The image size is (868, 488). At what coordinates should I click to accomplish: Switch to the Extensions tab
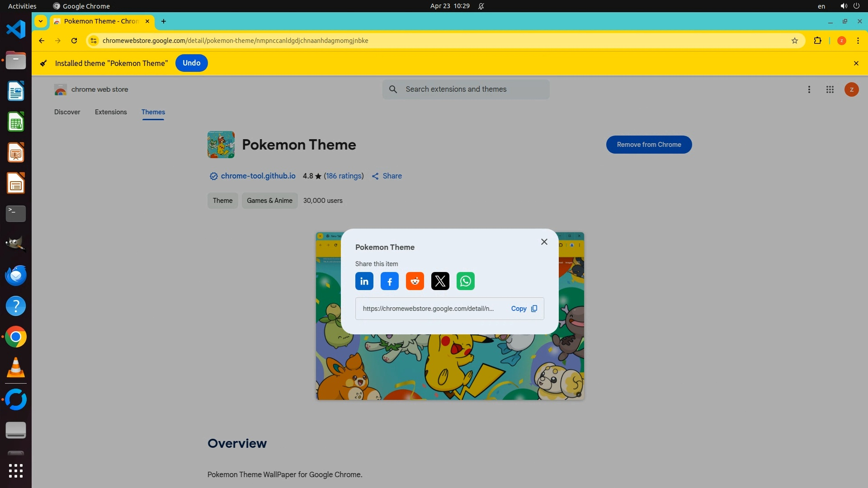coord(111,112)
